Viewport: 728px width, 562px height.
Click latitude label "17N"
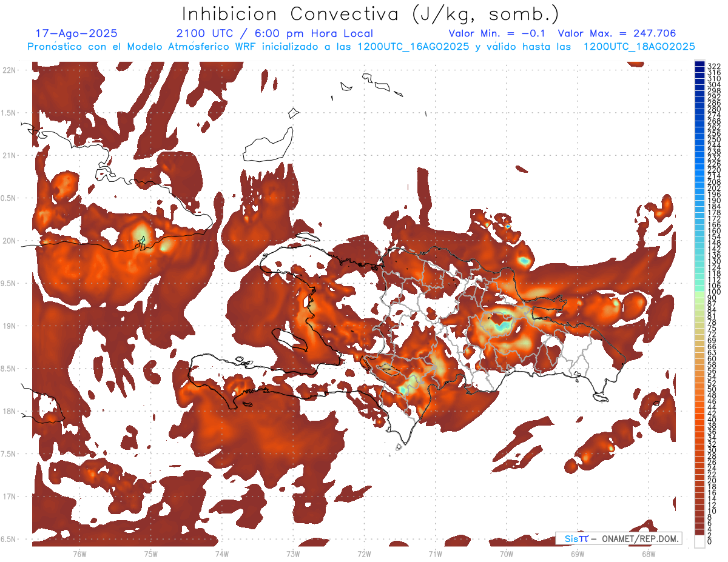click(x=9, y=497)
